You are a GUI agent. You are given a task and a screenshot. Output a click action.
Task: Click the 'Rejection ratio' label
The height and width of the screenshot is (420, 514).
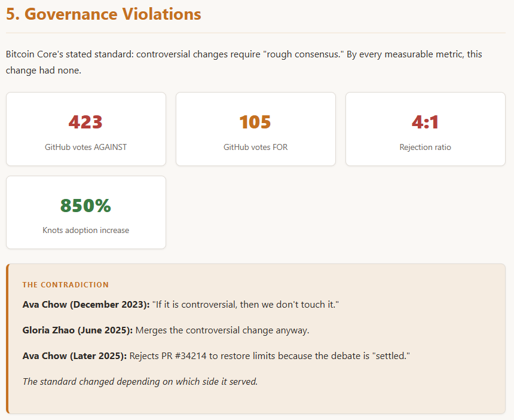(425, 147)
